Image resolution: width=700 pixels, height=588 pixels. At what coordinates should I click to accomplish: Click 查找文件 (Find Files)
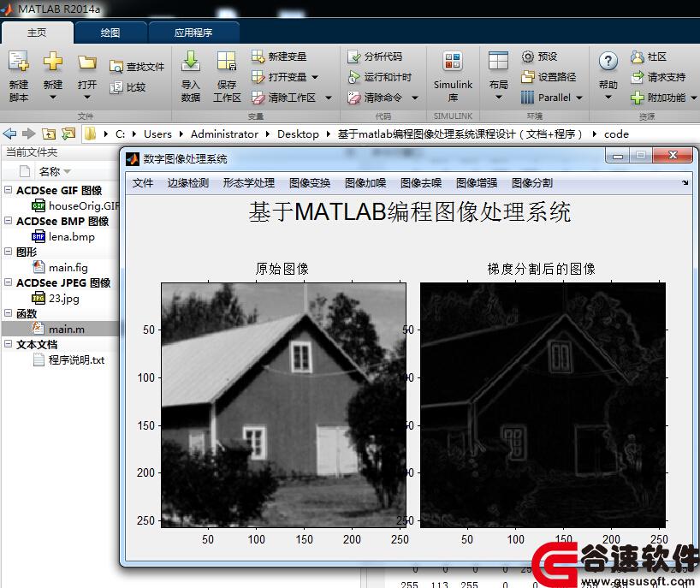pos(137,67)
